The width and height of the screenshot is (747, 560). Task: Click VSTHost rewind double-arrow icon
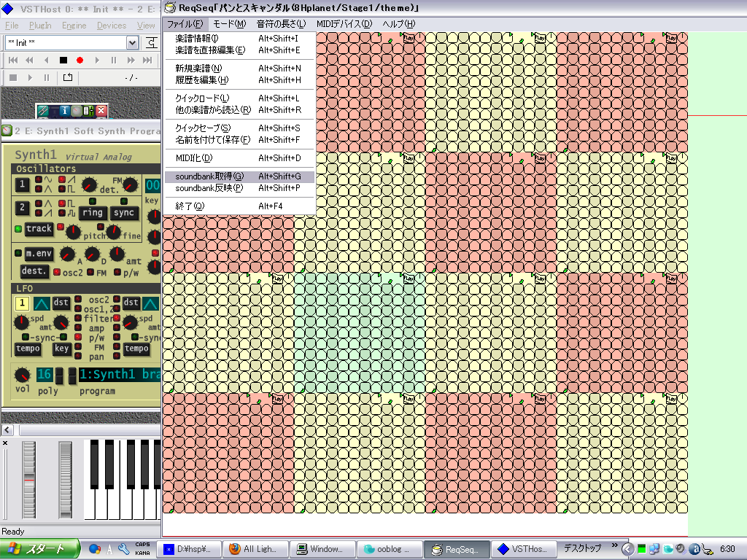29,60
